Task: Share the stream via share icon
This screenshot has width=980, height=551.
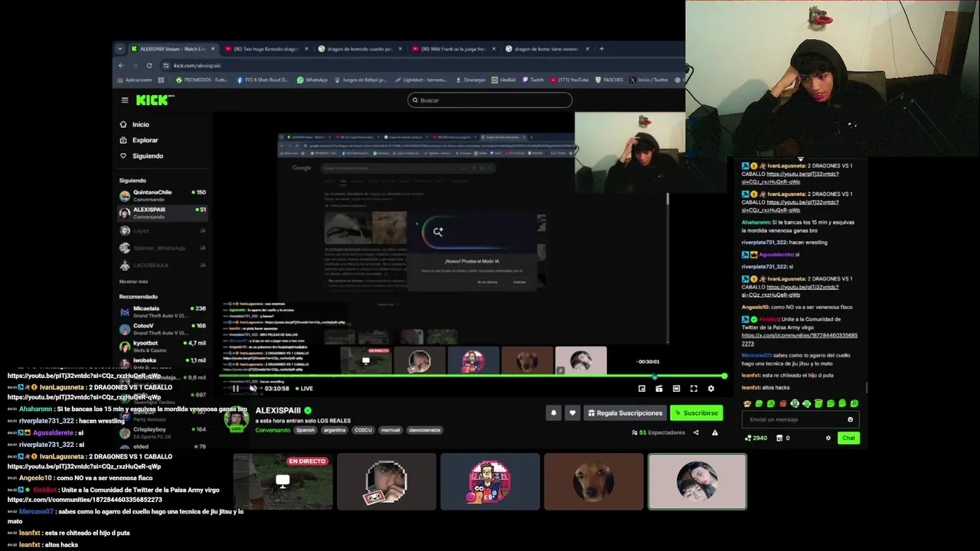Action: click(x=696, y=432)
